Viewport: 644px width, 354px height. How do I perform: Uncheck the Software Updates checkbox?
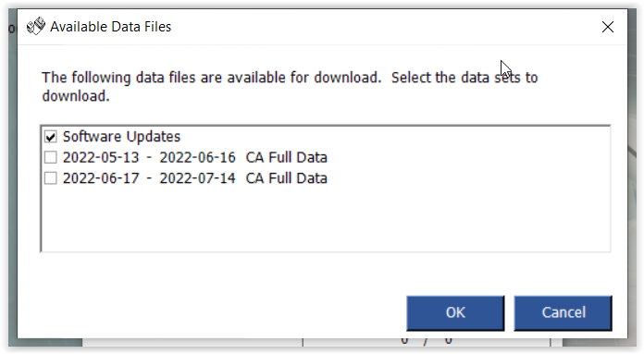click(x=51, y=137)
